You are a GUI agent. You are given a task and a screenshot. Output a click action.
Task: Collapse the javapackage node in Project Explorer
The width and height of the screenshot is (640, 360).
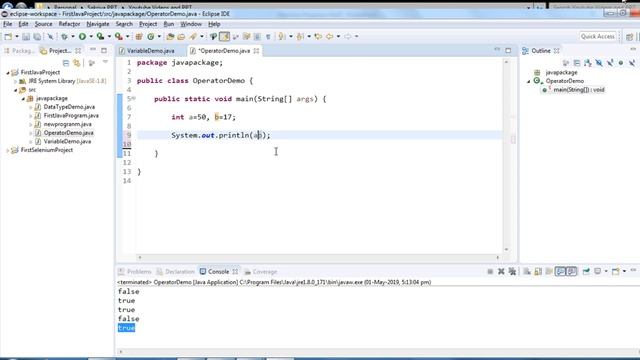(x=23, y=99)
